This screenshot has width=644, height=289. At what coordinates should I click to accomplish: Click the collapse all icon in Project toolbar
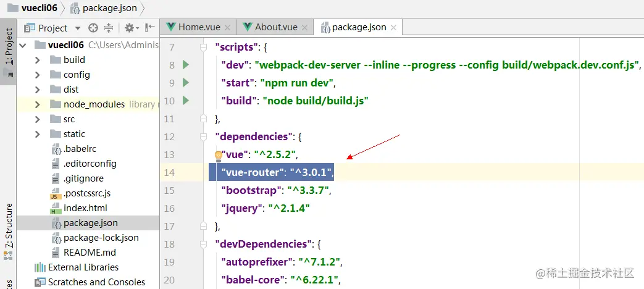coord(109,28)
